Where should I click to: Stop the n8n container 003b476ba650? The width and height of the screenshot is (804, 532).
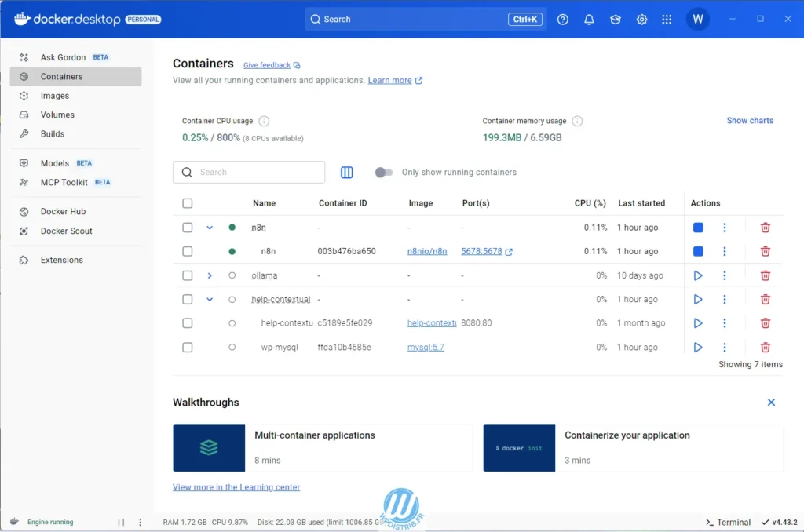pos(698,251)
